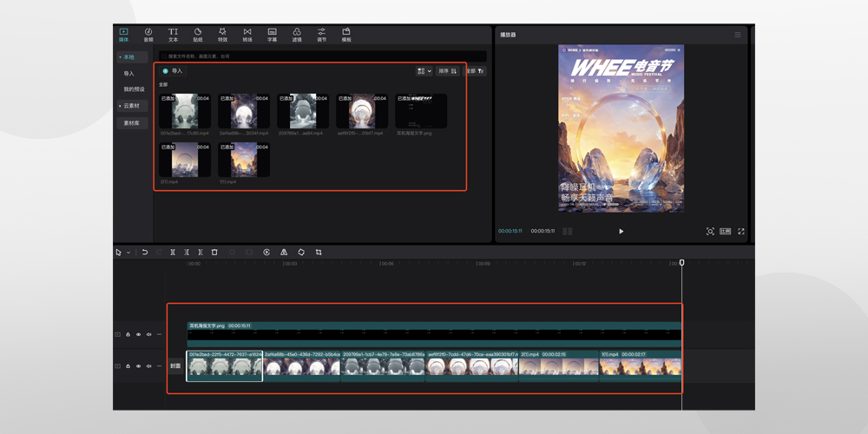868x434 pixels.
Task: Open the 比例 aspect ratio button
Action: (x=725, y=232)
